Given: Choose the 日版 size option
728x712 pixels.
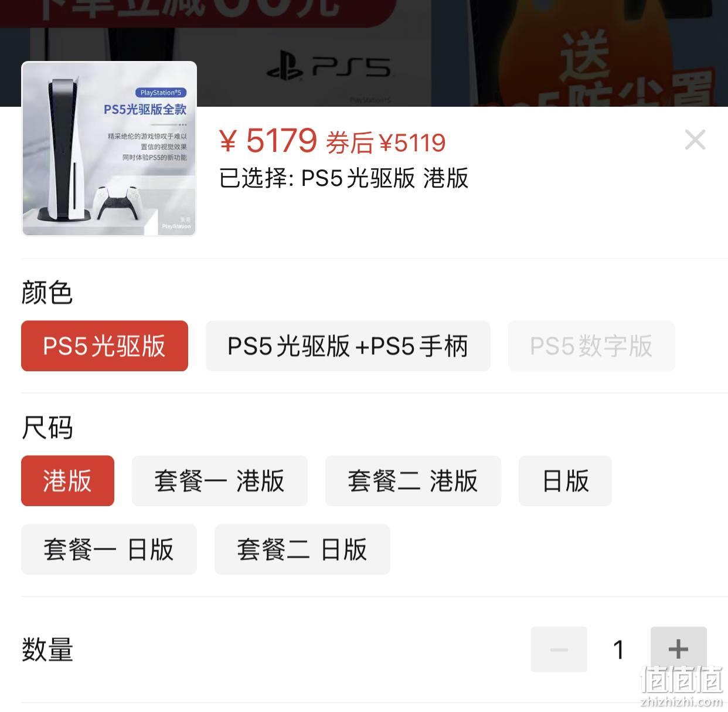Looking at the screenshot, I should coord(565,481).
